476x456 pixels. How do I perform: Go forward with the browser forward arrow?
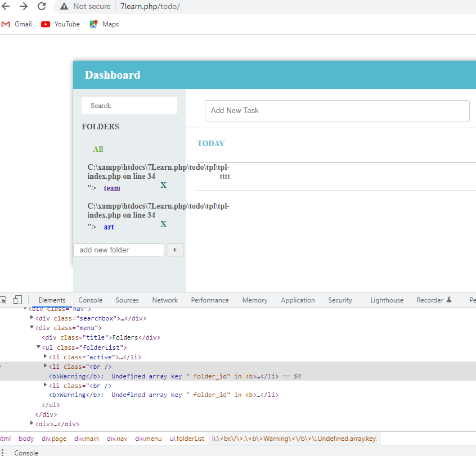[x=24, y=6]
